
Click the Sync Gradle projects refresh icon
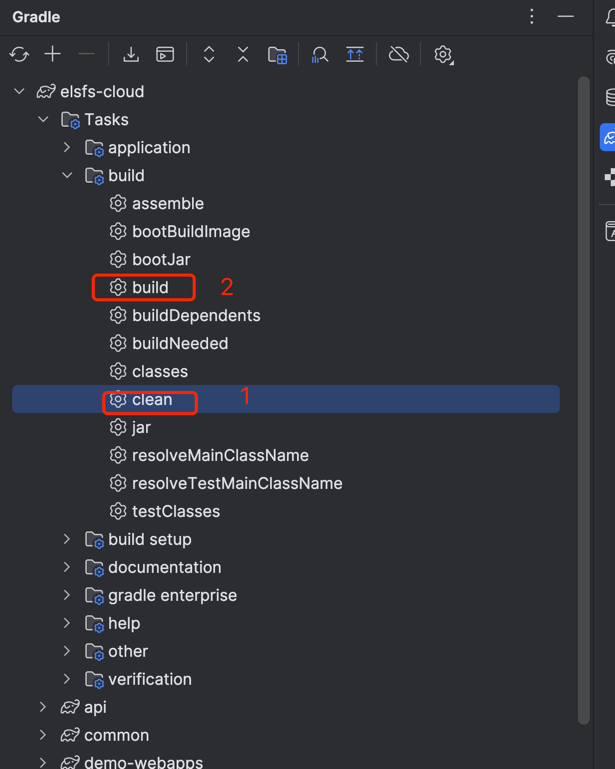(x=19, y=55)
